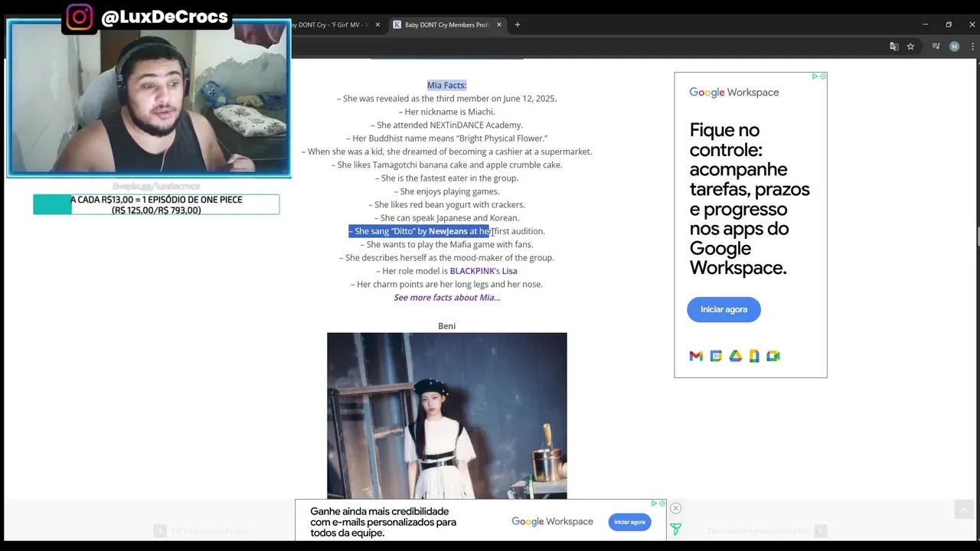Image resolution: width=980 pixels, height=551 pixels.
Task: Click the cashier at a supermarket line
Action: click(447, 152)
